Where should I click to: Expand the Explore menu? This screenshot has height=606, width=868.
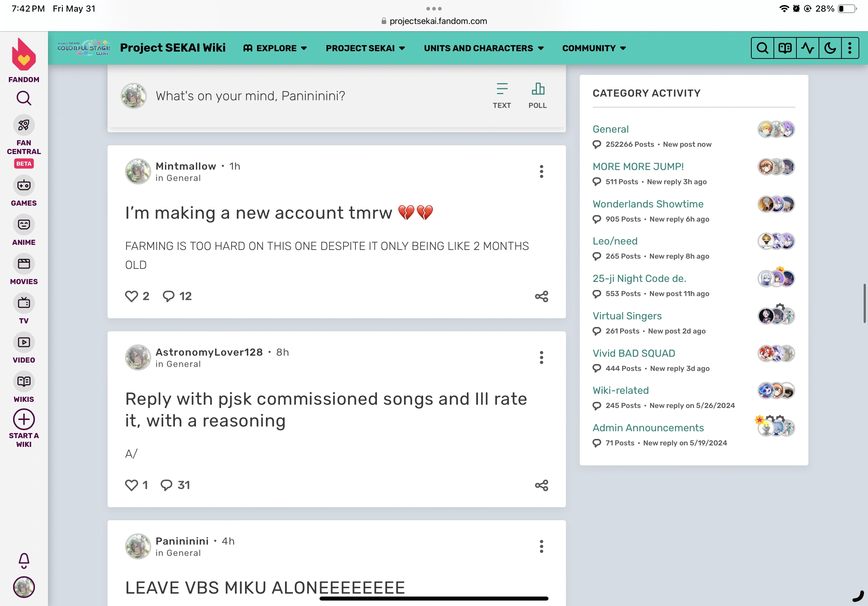click(276, 48)
